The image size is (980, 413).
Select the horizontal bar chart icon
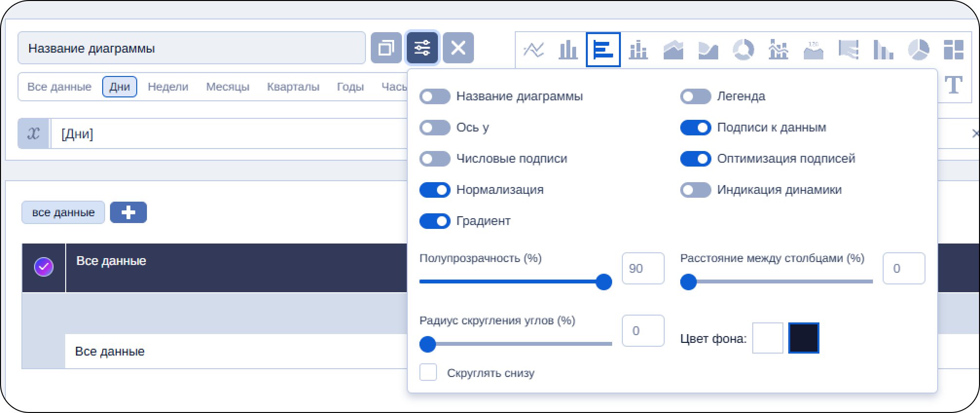(603, 50)
